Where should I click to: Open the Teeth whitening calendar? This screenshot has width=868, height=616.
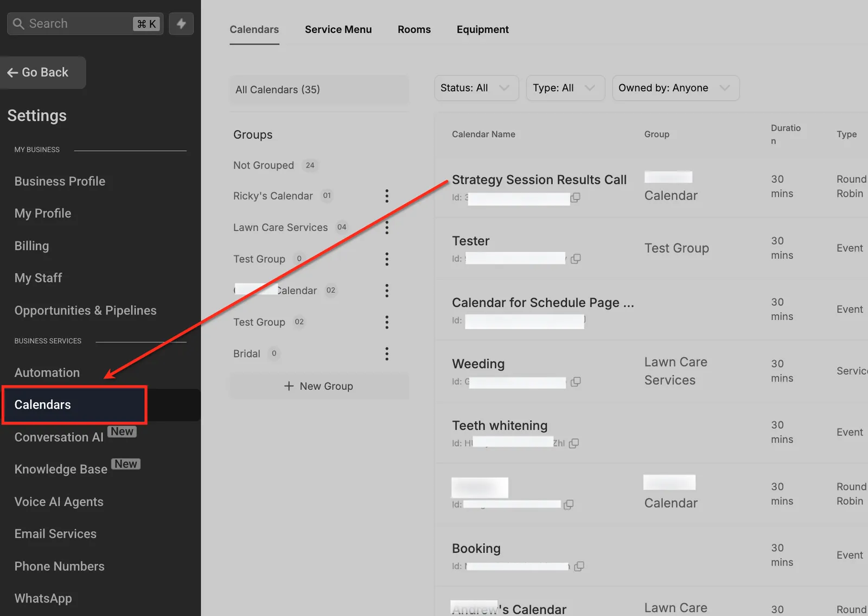tap(500, 426)
